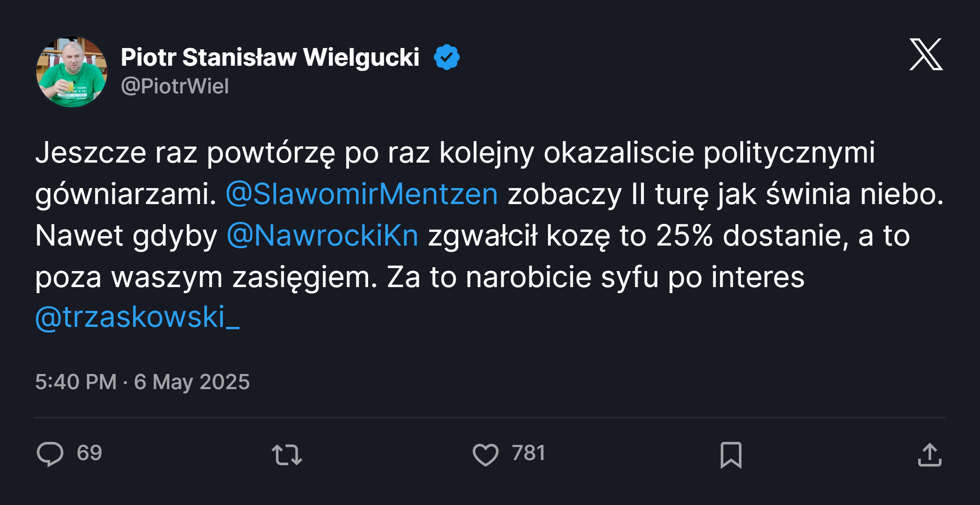Viewport: 980px width, 505px height.
Task: Open Piotr Wielgucki's profile picture
Action: 72,72
